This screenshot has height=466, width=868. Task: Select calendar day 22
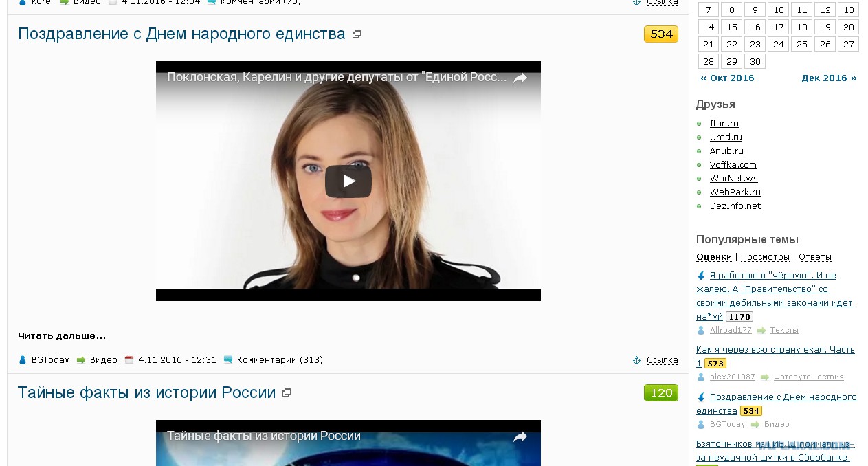point(732,44)
